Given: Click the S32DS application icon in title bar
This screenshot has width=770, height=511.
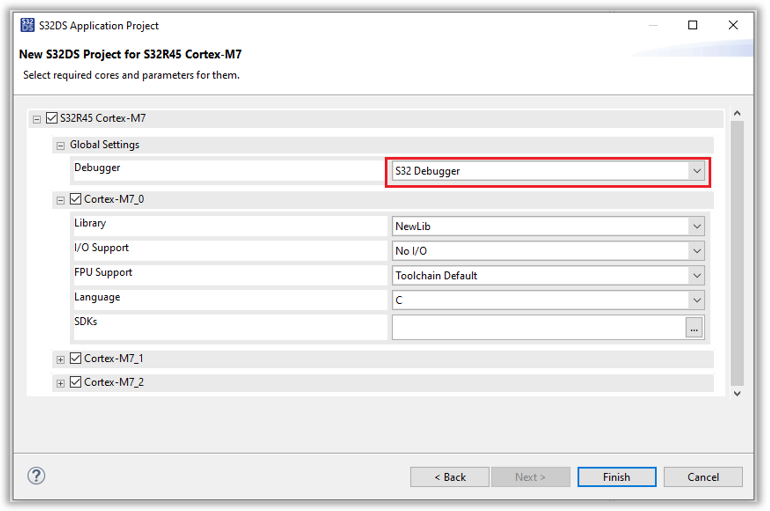Looking at the screenshot, I should (28, 25).
